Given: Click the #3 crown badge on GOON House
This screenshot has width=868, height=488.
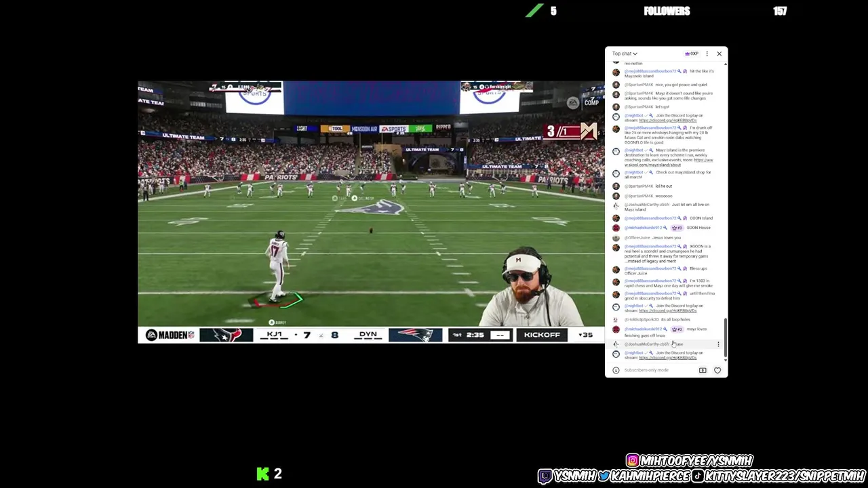Looking at the screenshot, I should [677, 228].
